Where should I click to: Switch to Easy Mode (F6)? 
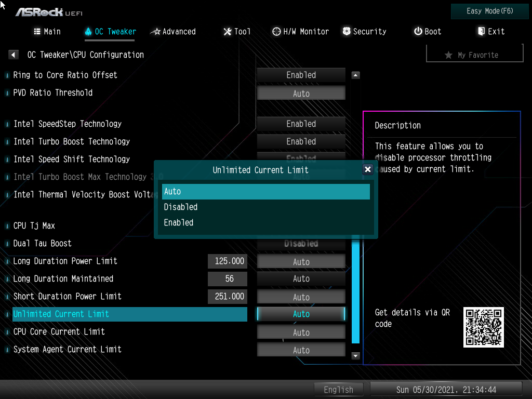(489, 11)
